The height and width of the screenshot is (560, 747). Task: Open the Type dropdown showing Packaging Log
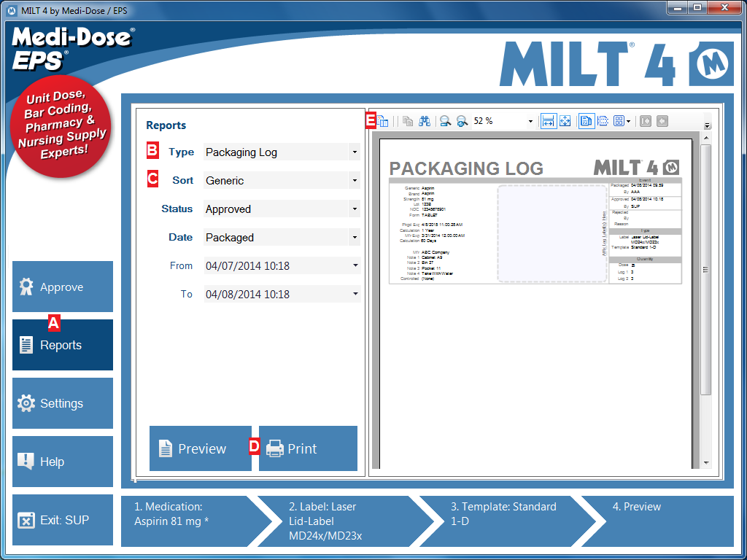click(x=355, y=152)
